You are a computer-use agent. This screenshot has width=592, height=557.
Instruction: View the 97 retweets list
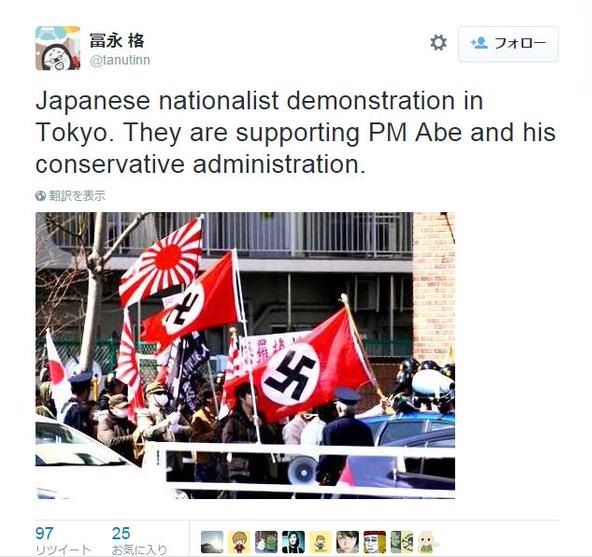coord(63,541)
